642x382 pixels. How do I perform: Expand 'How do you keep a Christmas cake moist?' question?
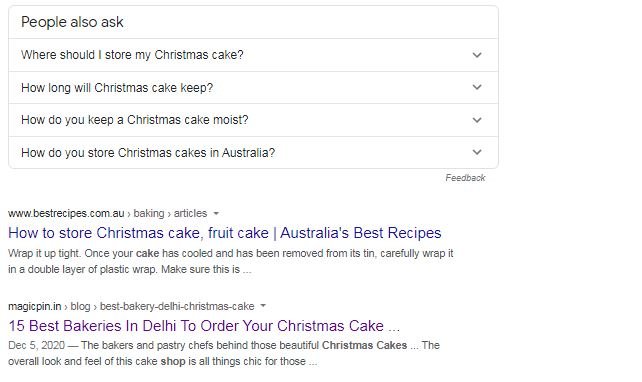(x=253, y=120)
